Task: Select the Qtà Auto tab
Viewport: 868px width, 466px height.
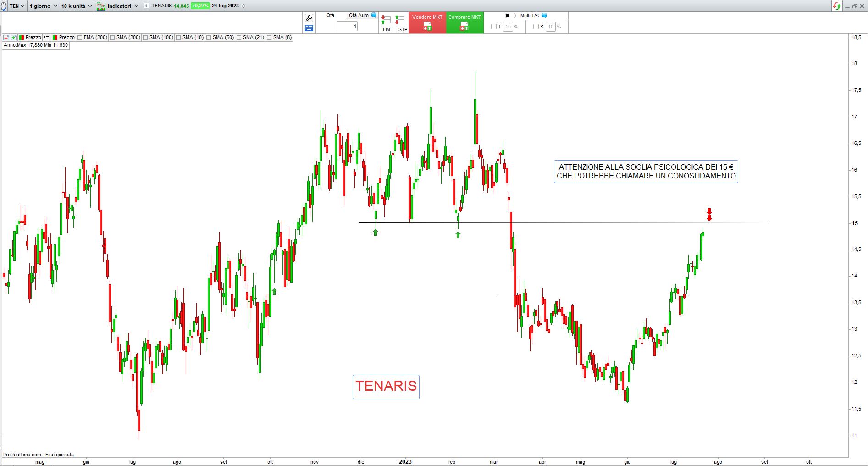Action: 358,16
